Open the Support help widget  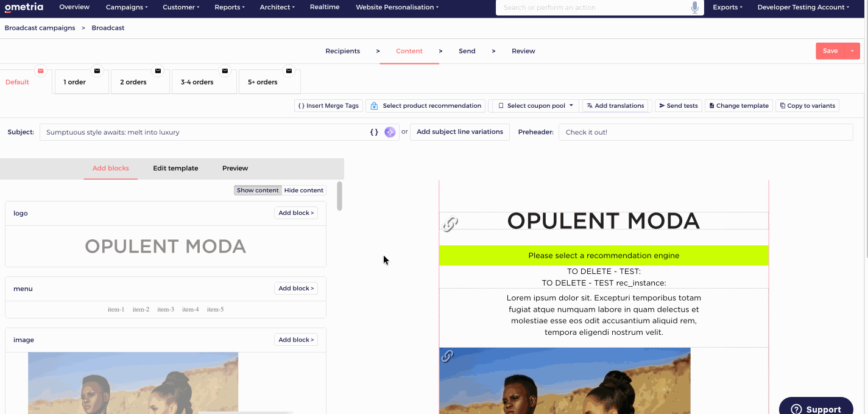tap(816, 407)
